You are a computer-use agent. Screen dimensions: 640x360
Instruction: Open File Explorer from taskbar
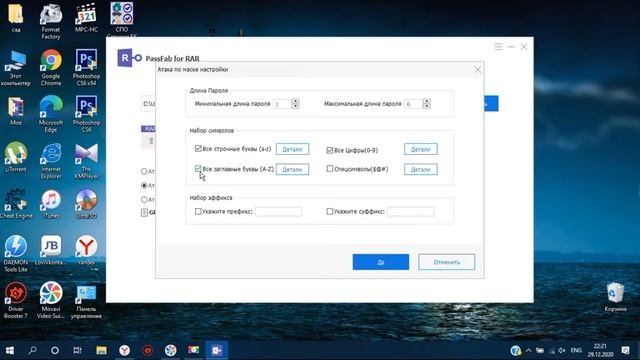click(101, 350)
